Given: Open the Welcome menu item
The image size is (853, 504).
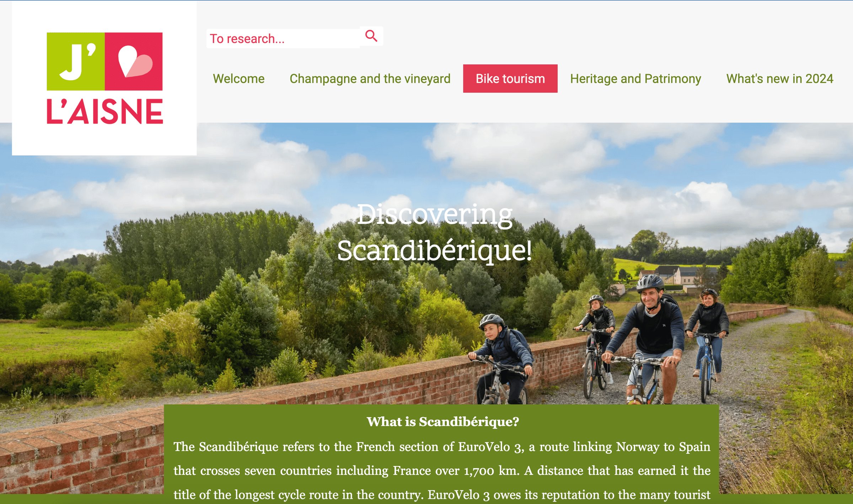Looking at the screenshot, I should click(x=238, y=78).
